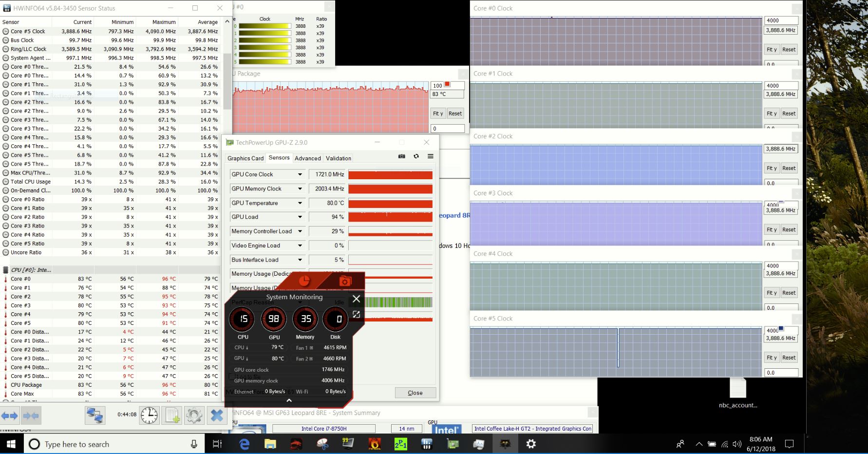Open GPU Load sensor dropdown
The height and width of the screenshot is (454, 868).
coord(300,217)
